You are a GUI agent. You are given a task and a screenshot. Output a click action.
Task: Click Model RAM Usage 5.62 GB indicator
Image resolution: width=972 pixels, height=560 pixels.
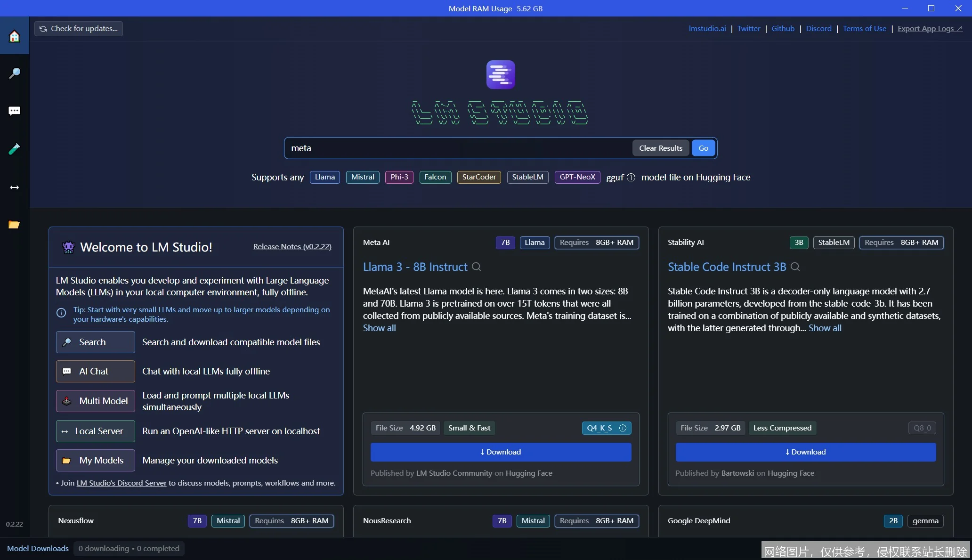495,8
